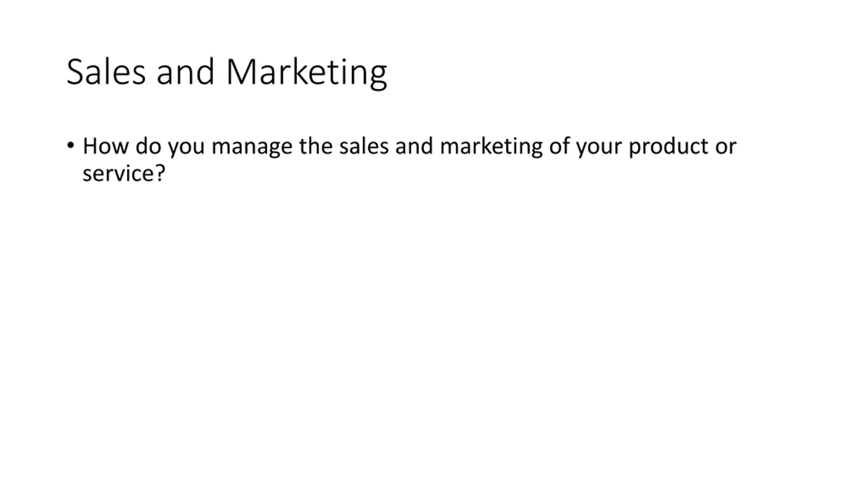Click the slide title "Sales and Marketing"
The width and height of the screenshot is (868, 488).
[x=226, y=73]
